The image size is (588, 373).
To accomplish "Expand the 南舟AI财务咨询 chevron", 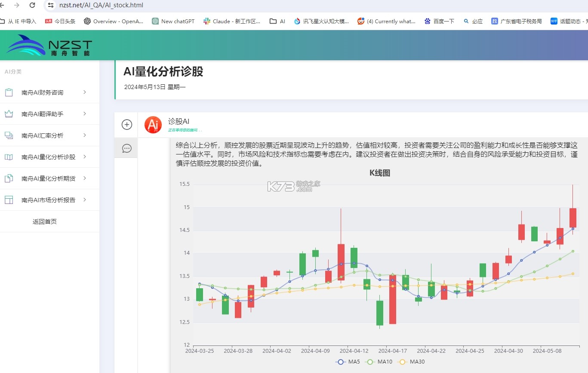I will tap(85, 92).
